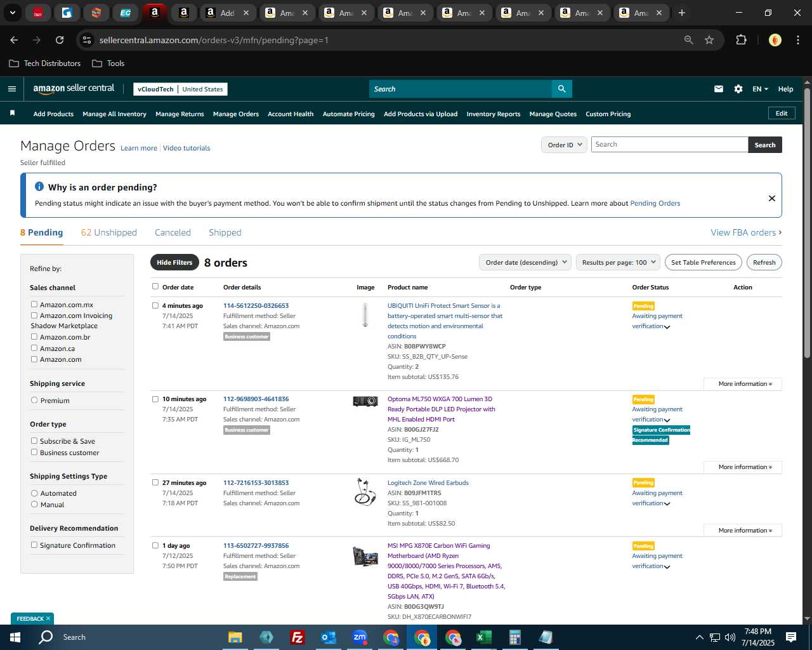
Task: Check the Subscribe & Save order type
Action: 34,441
